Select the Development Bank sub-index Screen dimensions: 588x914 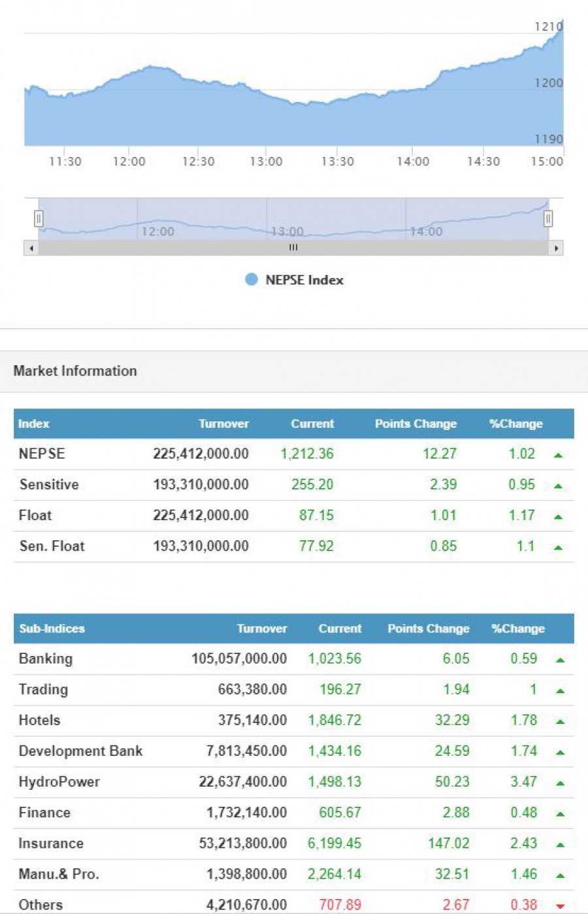click(80, 751)
